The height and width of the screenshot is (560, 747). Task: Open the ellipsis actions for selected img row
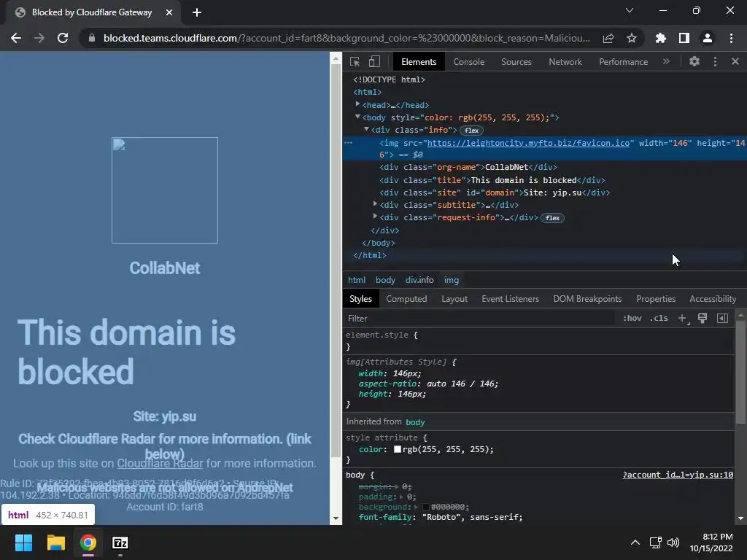coord(348,143)
